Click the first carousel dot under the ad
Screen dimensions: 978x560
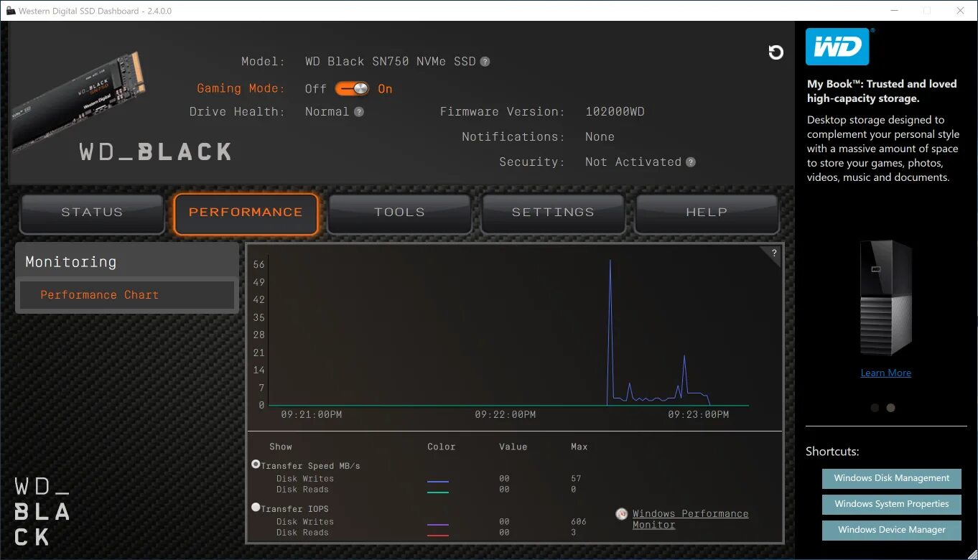click(x=875, y=407)
